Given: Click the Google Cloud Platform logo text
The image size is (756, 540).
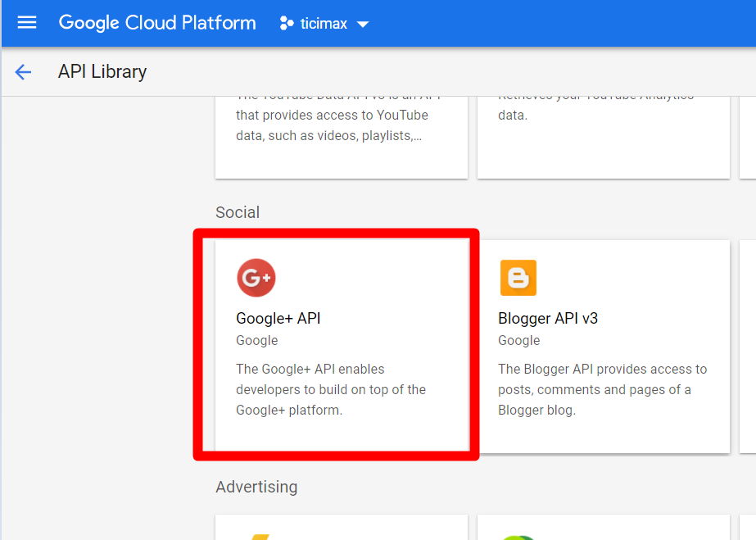Looking at the screenshot, I should (x=157, y=23).
